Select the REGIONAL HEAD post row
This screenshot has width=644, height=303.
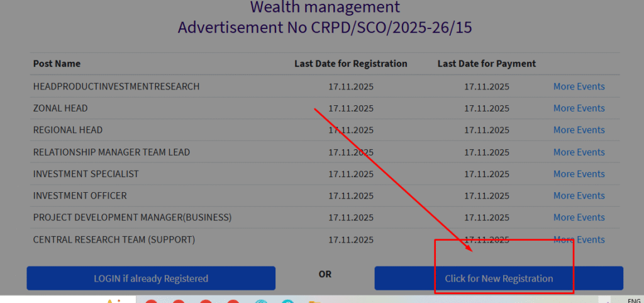point(68,130)
